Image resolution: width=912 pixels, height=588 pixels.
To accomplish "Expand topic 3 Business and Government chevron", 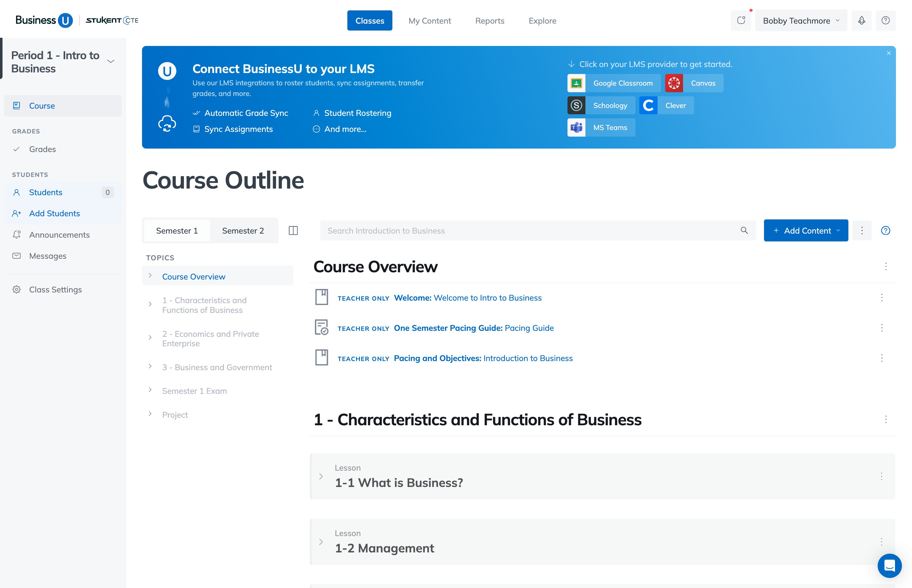I will 150,366.
